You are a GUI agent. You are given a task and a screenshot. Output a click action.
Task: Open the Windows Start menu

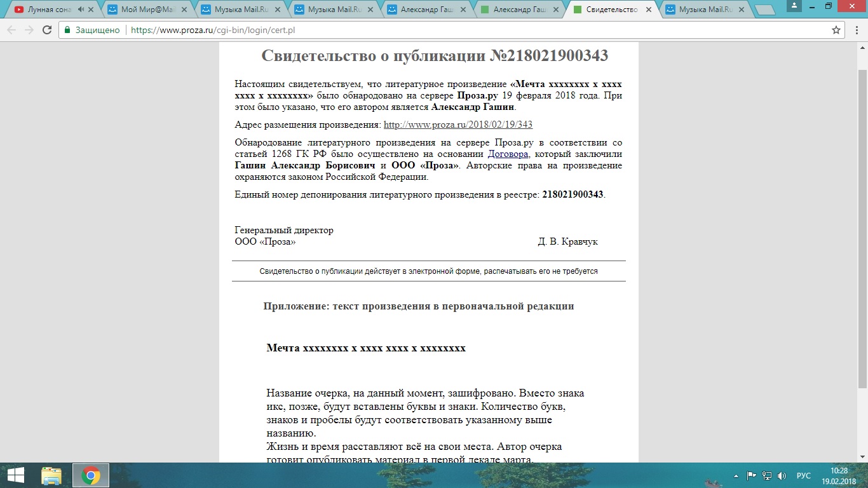point(15,475)
